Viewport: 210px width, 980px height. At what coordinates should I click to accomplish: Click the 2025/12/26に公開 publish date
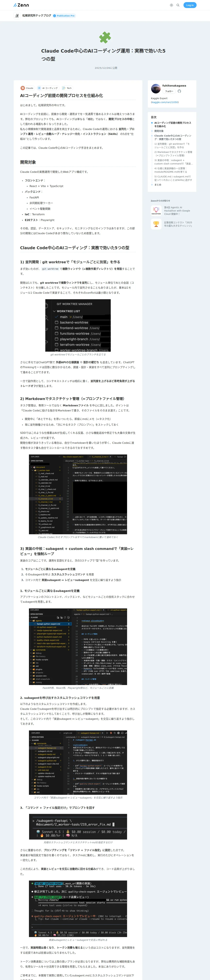point(106,68)
